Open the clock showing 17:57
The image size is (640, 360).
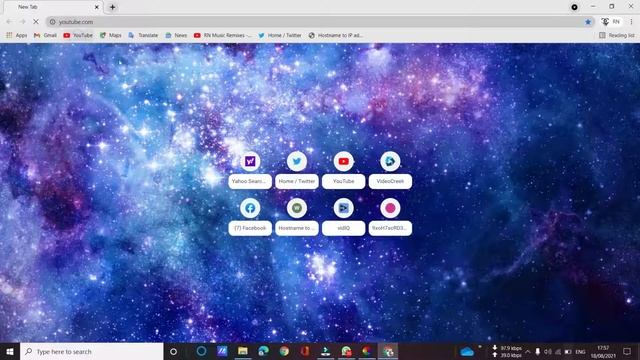[603, 351]
